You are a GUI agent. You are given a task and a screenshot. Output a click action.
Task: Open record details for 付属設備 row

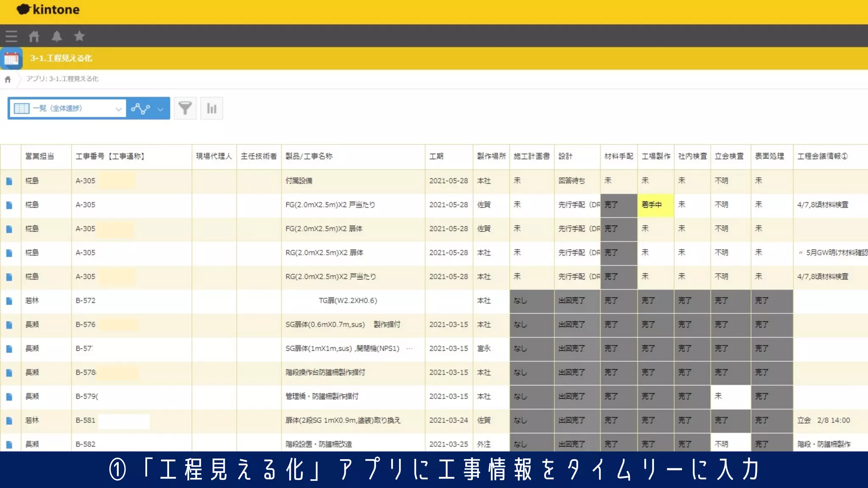tap(9, 181)
